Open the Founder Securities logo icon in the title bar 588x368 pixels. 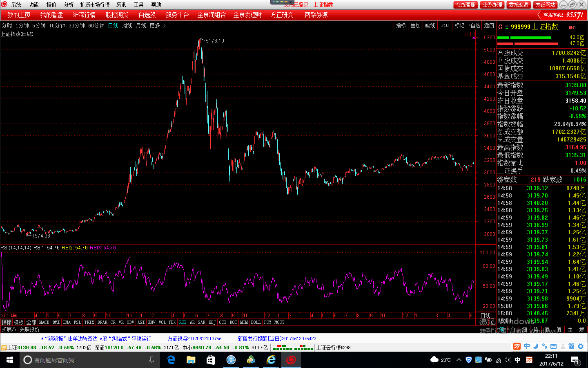point(4,4)
